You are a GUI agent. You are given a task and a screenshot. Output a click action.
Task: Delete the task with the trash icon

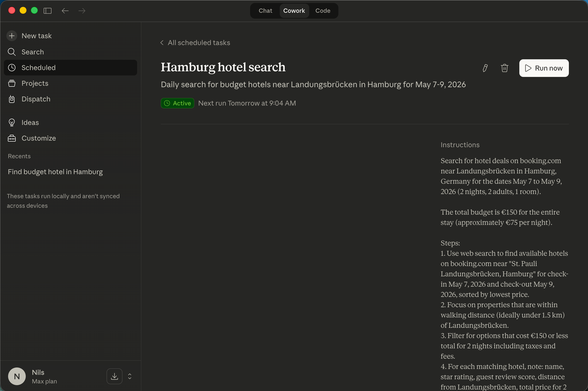504,68
